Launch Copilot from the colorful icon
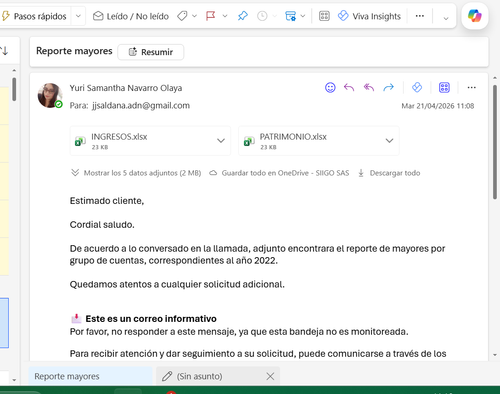Viewport: 500px width, 394px height. click(x=475, y=16)
